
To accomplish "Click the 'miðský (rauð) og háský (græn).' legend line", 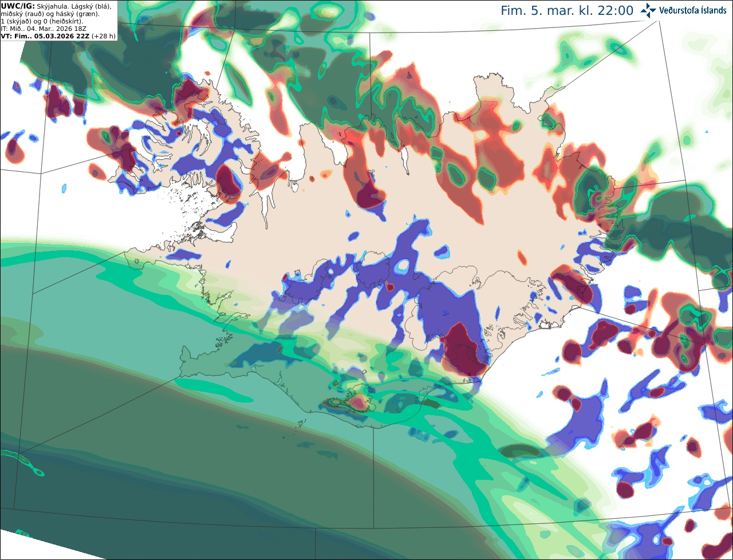I will pos(50,14).
